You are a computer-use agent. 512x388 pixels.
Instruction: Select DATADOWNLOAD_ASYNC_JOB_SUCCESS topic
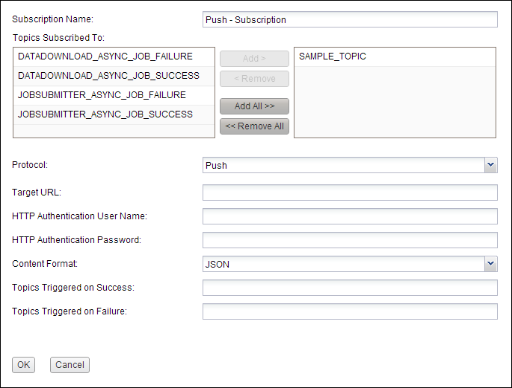(x=114, y=76)
